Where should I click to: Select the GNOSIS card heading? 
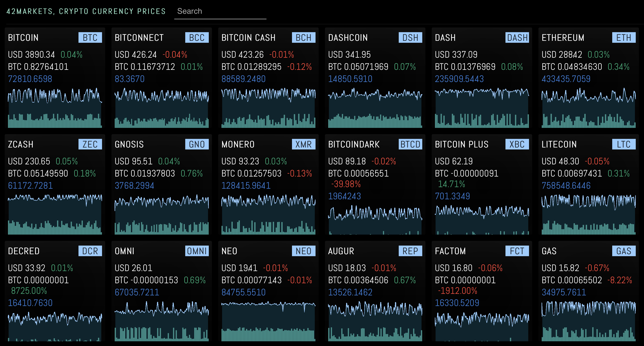[129, 144]
